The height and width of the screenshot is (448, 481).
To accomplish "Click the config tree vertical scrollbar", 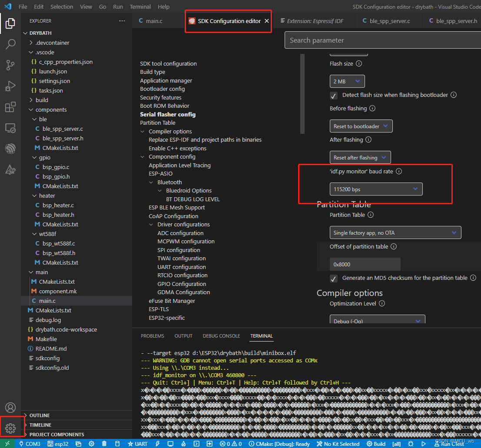I will 302,94.
